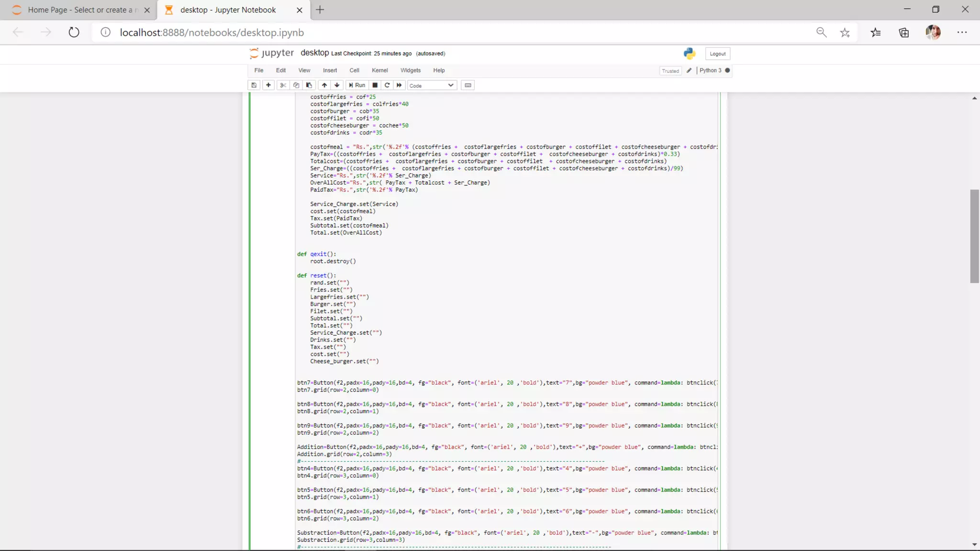Screen dimensions: 980x551
Task: Click the Logout button
Action: (x=717, y=54)
